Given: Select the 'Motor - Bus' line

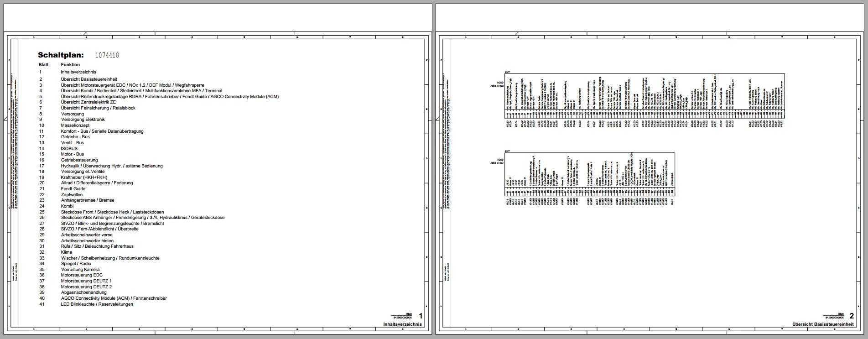Looking at the screenshot, I should click(x=73, y=154).
